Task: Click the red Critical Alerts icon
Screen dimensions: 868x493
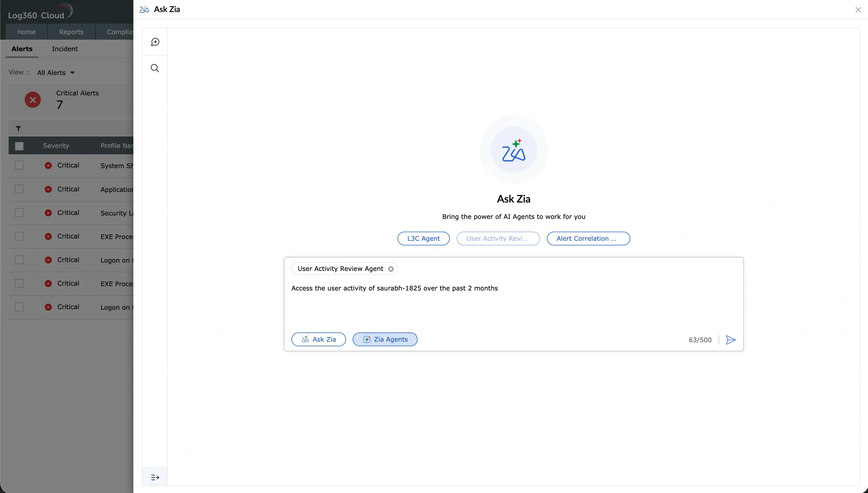Action: pos(33,100)
